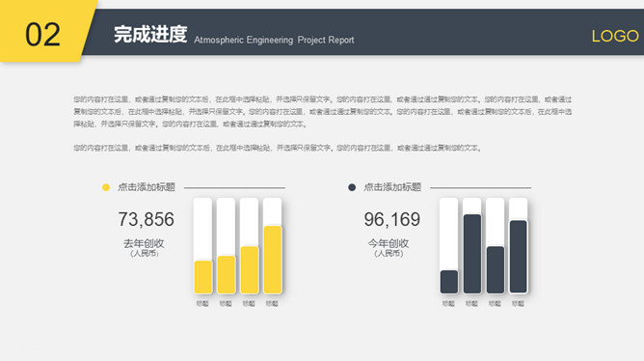
Task: Select the first body text paragraph
Action: click(322, 111)
